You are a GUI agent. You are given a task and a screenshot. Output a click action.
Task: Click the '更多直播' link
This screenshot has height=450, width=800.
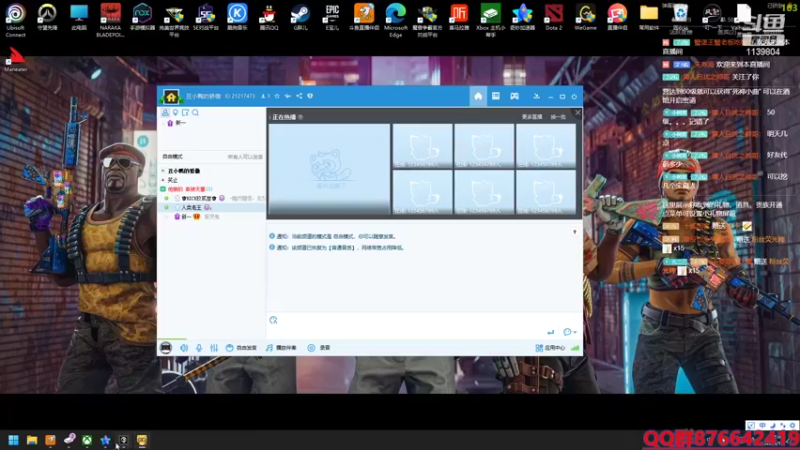(x=532, y=117)
